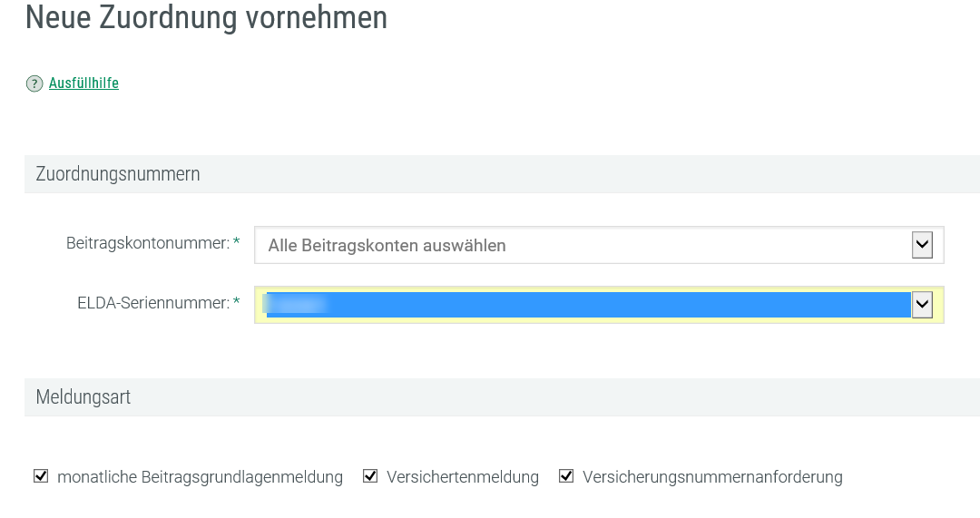Expand the ELDA-Seriennummer dropdown arrow
Screen dimensions: 980x518
[922, 305]
